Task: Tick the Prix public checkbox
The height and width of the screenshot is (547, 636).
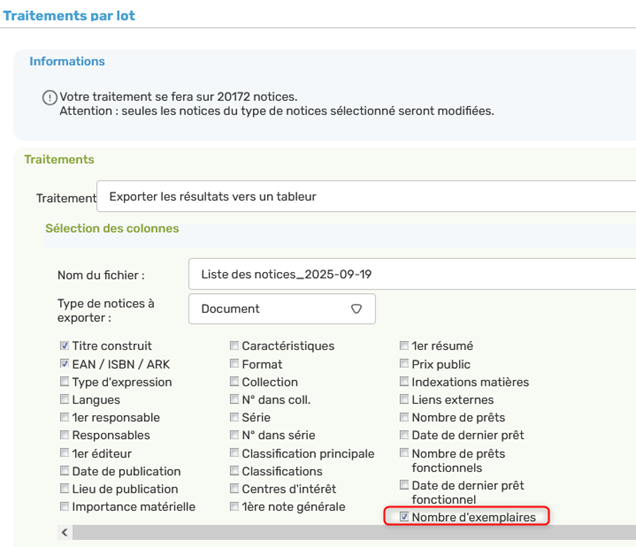Action: click(404, 364)
